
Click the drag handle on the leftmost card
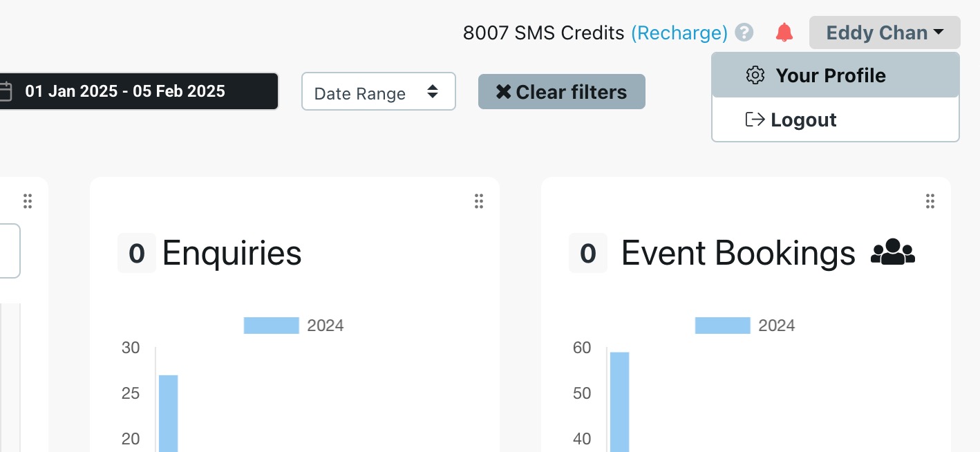pos(28,201)
